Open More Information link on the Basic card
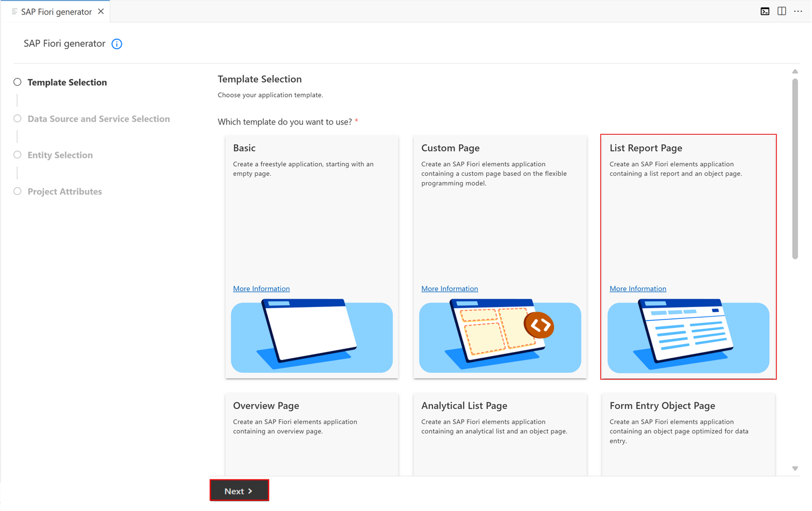The width and height of the screenshot is (812, 511). pyautogui.click(x=261, y=288)
